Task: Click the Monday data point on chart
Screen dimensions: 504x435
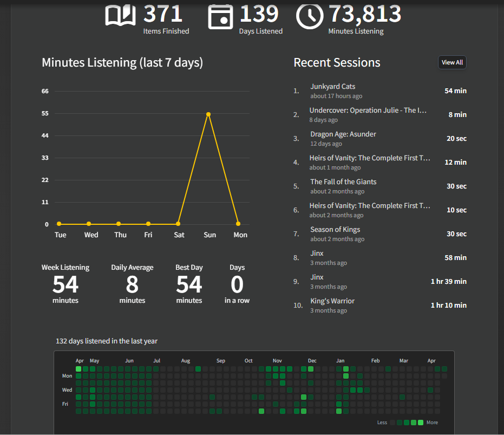Action: (238, 224)
